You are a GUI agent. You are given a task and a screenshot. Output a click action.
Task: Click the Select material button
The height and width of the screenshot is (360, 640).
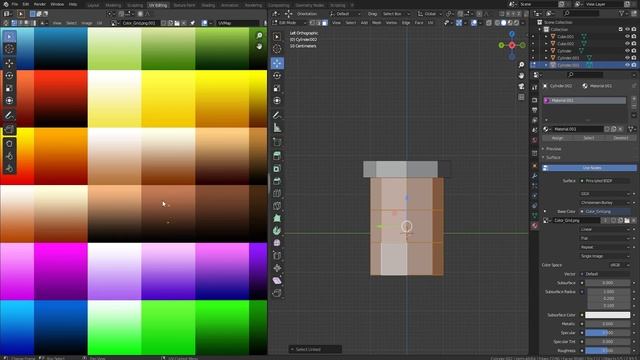click(x=589, y=138)
